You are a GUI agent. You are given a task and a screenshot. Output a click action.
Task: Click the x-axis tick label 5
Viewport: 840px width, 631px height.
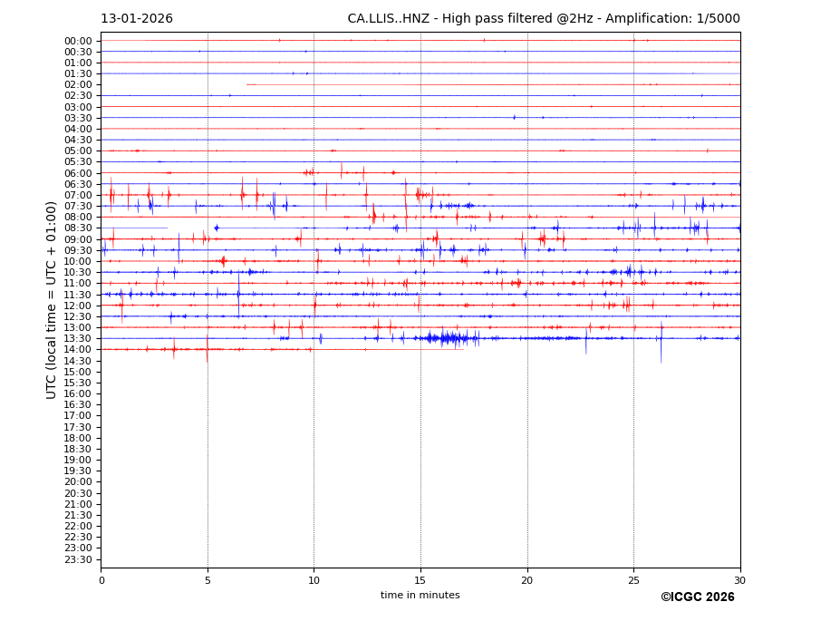click(208, 580)
